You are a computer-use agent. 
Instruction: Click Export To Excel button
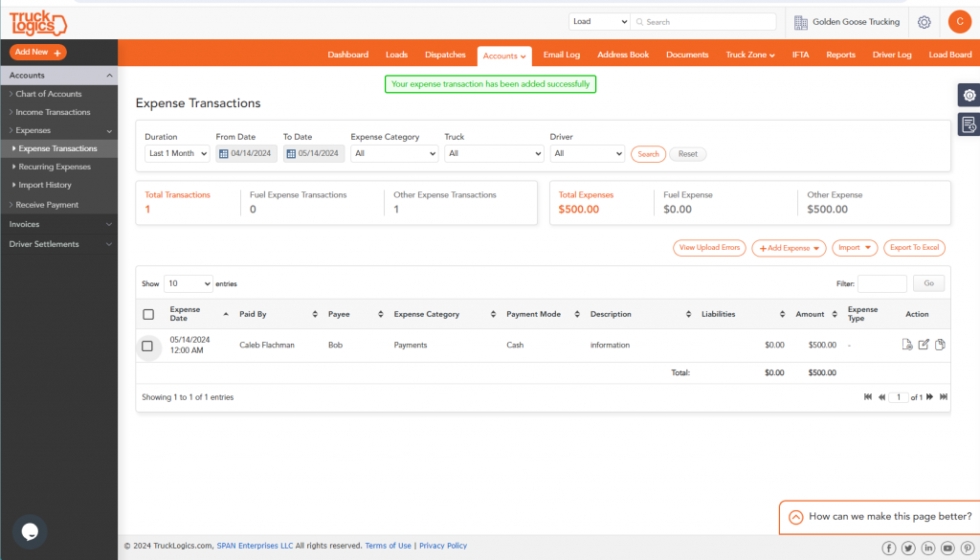coord(914,248)
